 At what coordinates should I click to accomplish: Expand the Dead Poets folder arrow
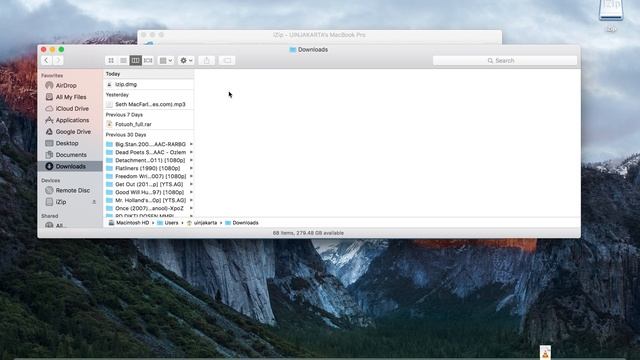coord(191,152)
